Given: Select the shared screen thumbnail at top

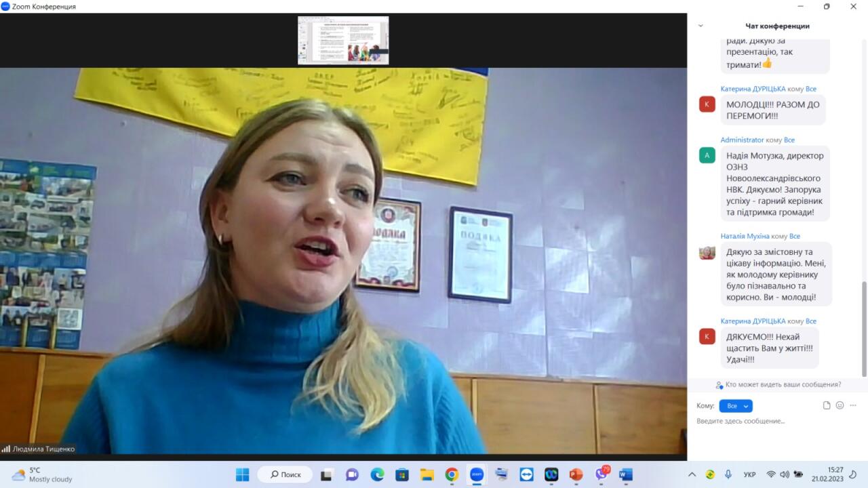Looking at the screenshot, I should [x=343, y=40].
